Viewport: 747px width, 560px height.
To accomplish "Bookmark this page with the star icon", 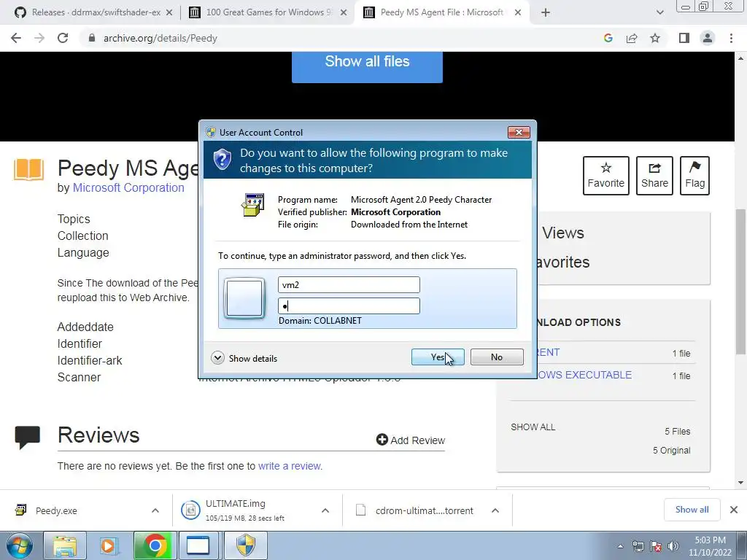I will click(x=655, y=38).
